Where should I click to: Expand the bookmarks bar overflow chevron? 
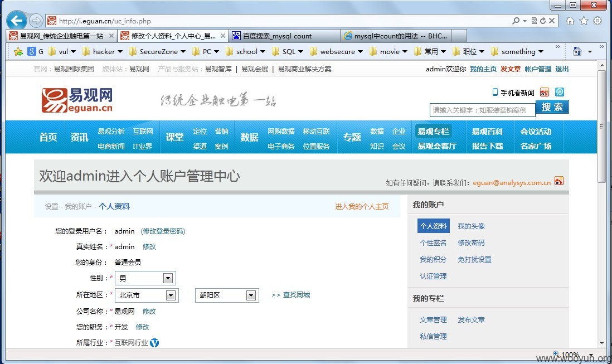click(x=558, y=47)
